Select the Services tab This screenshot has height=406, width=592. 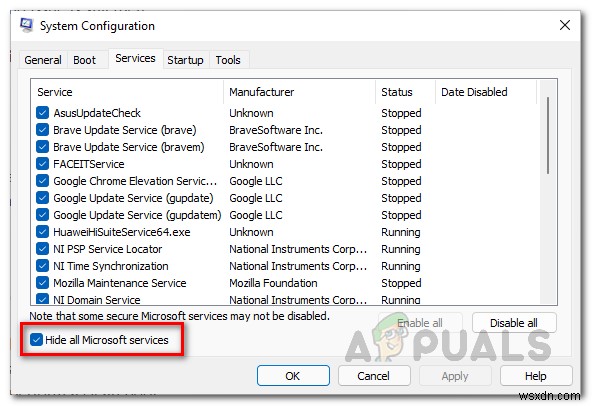coord(135,58)
